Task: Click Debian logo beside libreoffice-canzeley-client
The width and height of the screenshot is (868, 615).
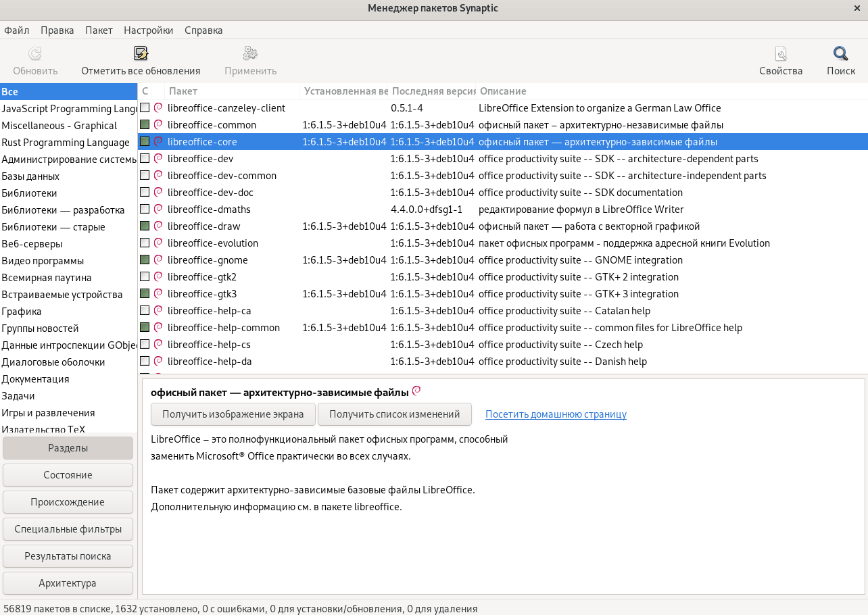Action: point(158,108)
